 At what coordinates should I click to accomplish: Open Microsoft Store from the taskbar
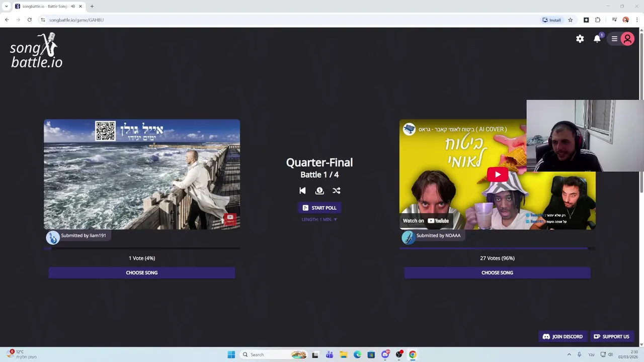click(x=371, y=354)
